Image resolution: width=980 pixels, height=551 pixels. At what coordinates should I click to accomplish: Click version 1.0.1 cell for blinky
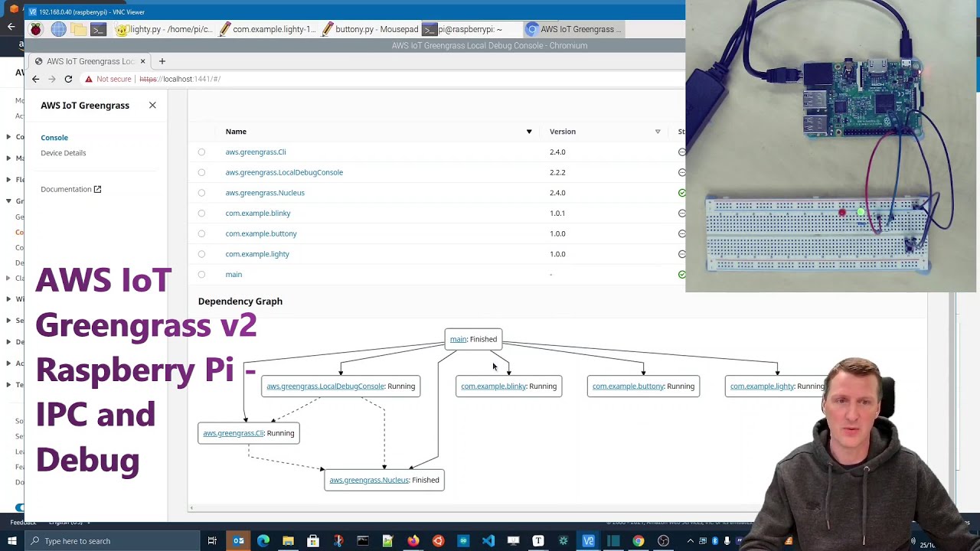tap(557, 214)
